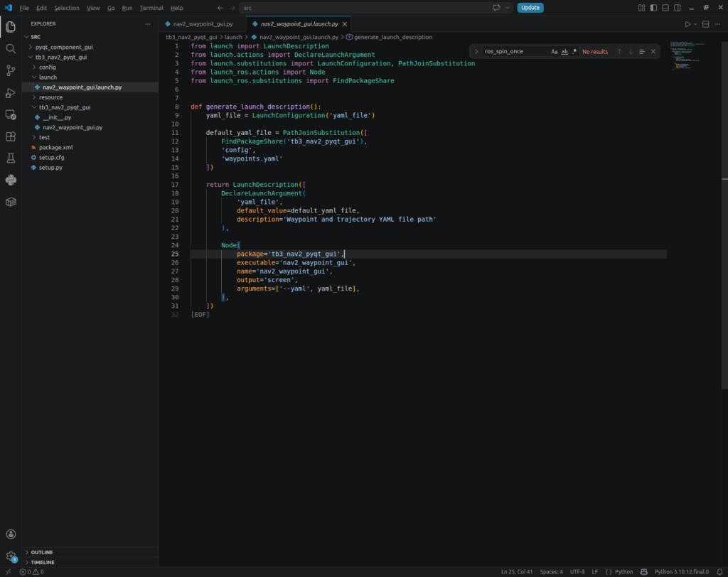Screen dimensions: 728x577
Task: Run the Python file with play button
Action: tap(687, 24)
